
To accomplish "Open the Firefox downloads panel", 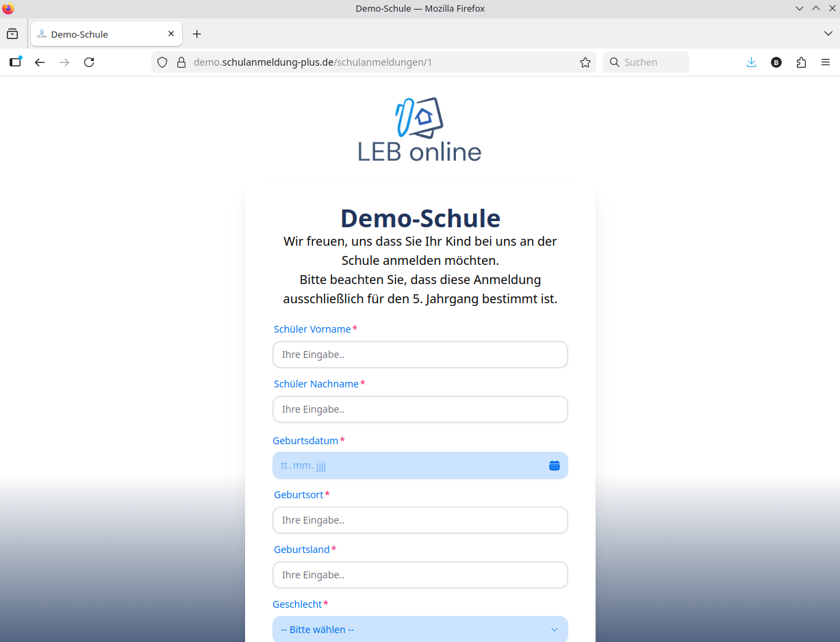I will pos(751,62).
